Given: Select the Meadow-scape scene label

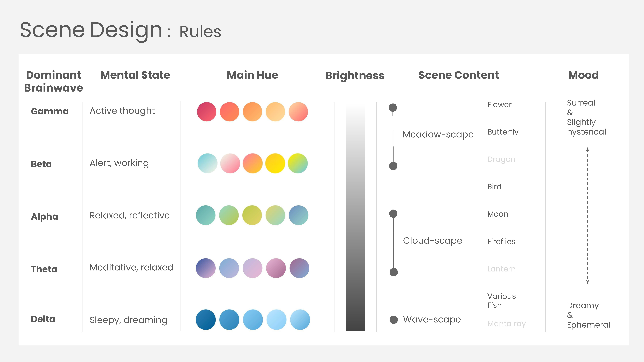Looking at the screenshot, I should (438, 134).
